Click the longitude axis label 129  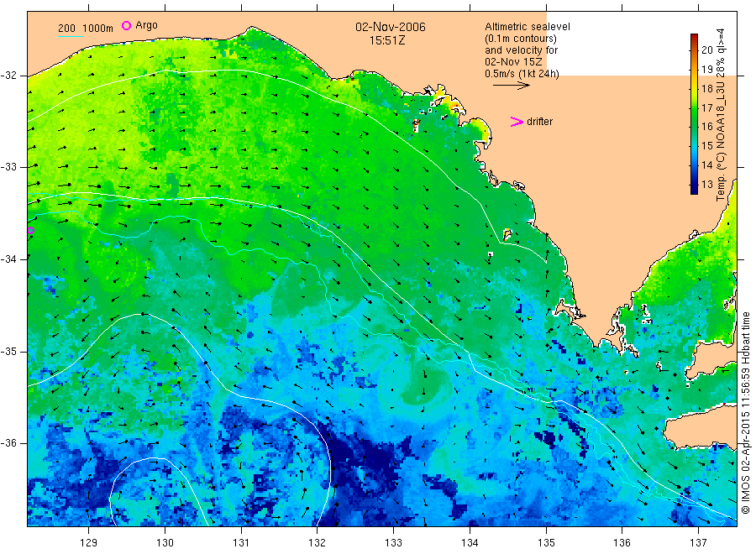pos(89,542)
